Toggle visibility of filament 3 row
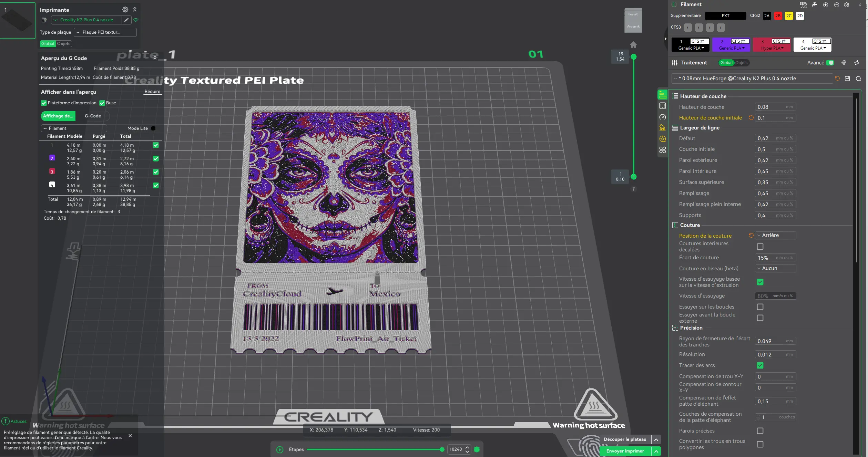Image resolution: width=868 pixels, height=457 pixels. pos(156,172)
